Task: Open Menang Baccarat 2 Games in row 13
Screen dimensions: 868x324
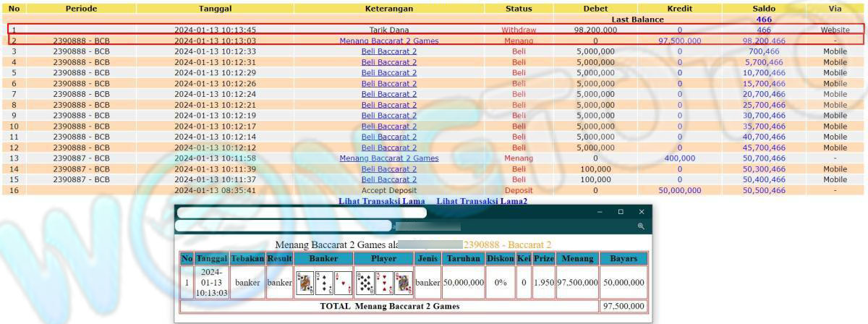Action: pyautogui.click(x=389, y=158)
